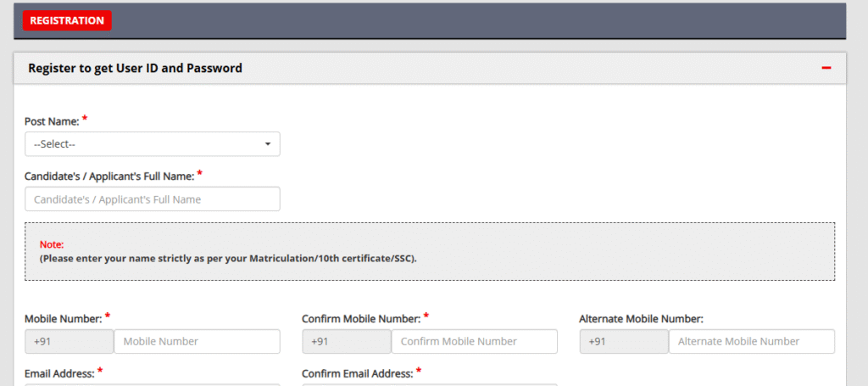Click into the Mobile Number input
Image resolution: width=868 pixels, height=386 pixels.
pyautogui.click(x=197, y=341)
